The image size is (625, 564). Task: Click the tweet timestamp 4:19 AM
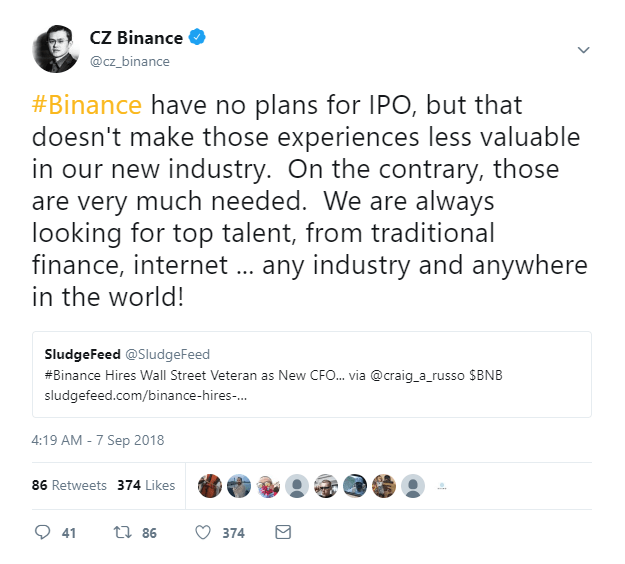[97, 440]
